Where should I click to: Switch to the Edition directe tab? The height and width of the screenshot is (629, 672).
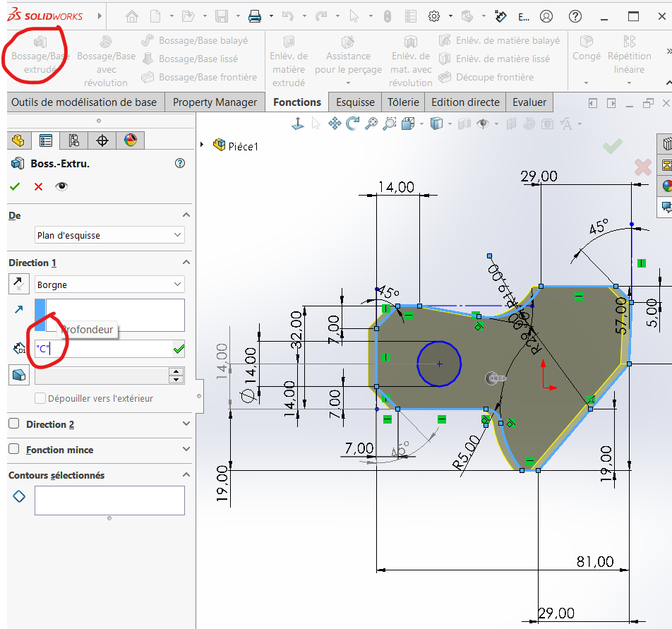(x=465, y=102)
